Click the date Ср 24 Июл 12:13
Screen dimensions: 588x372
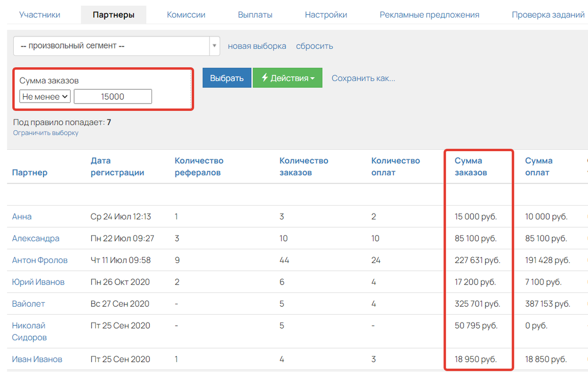click(121, 216)
